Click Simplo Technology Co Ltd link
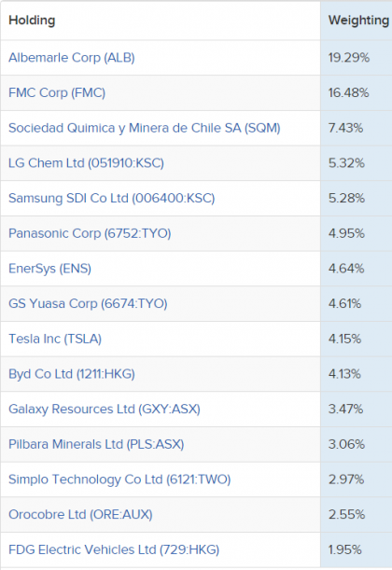The image size is (392, 570). pyautogui.click(x=119, y=480)
